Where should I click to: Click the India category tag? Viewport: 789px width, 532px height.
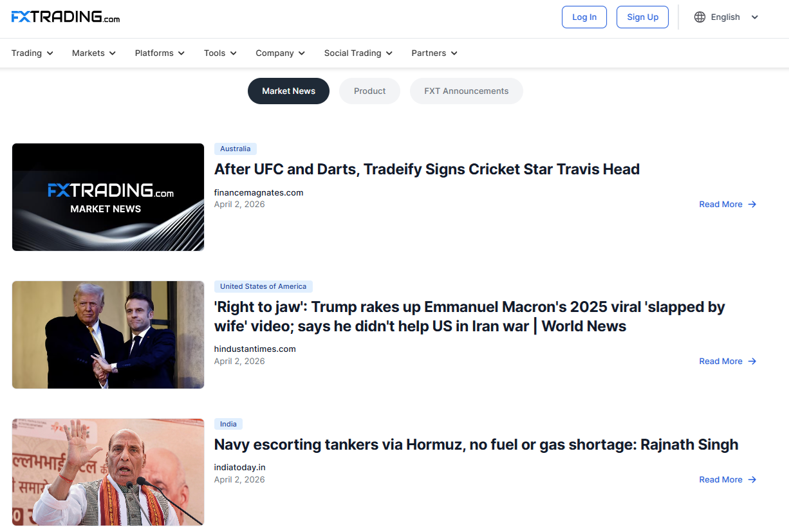(x=228, y=425)
